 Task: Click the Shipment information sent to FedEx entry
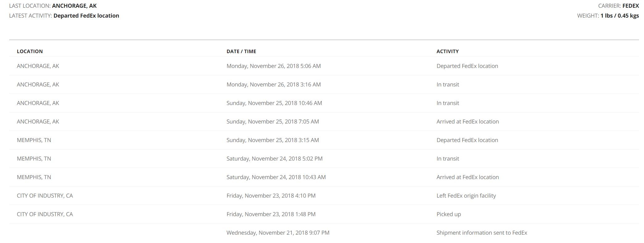pos(482,233)
